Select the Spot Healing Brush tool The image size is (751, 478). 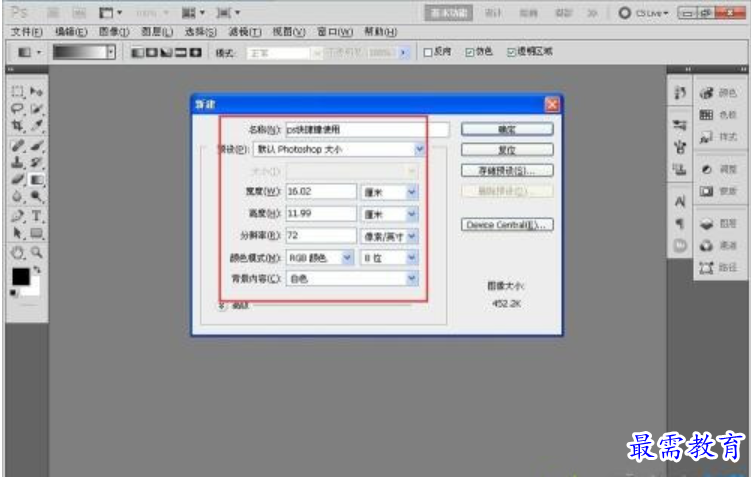click(17, 145)
